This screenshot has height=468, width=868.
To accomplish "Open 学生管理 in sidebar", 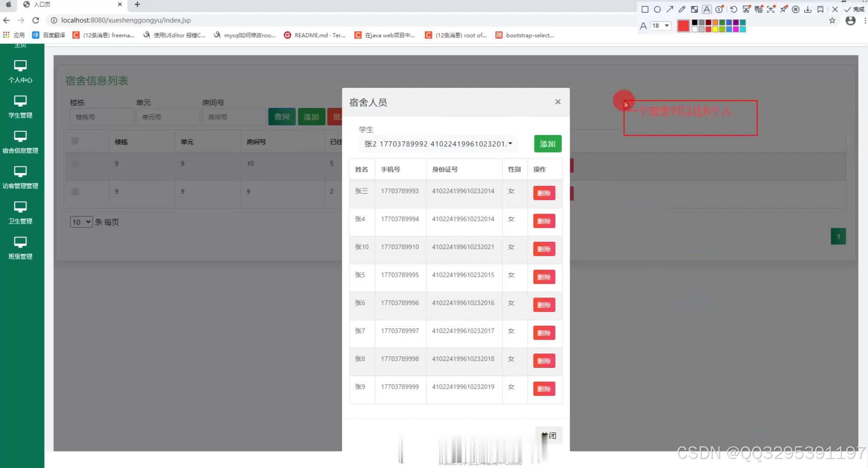I will (x=20, y=107).
